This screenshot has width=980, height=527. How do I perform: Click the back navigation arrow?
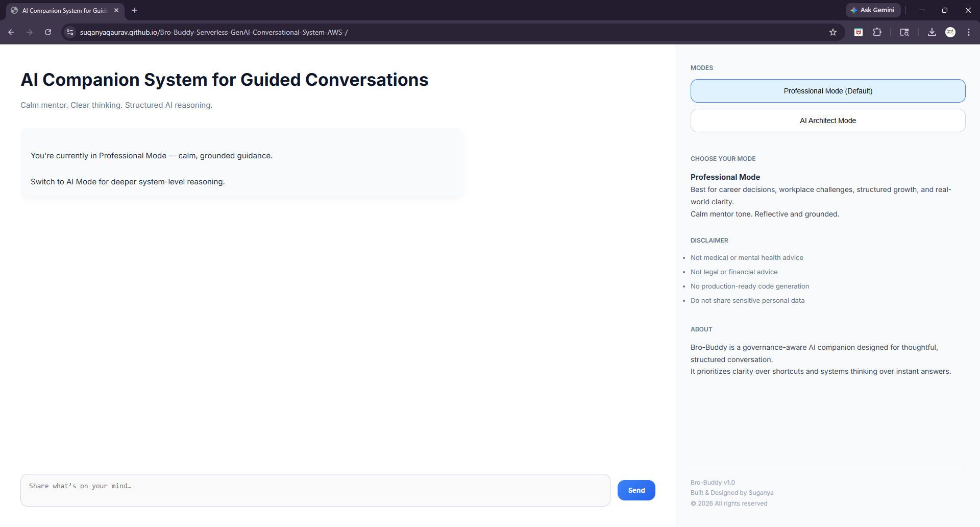pos(11,32)
